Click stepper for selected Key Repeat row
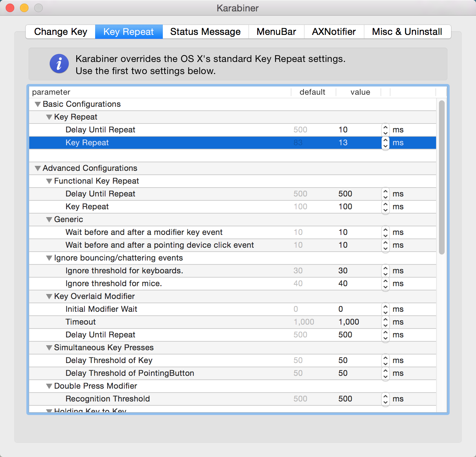Image resolution: width=476 pixels, height=457 pixels. 385,143
